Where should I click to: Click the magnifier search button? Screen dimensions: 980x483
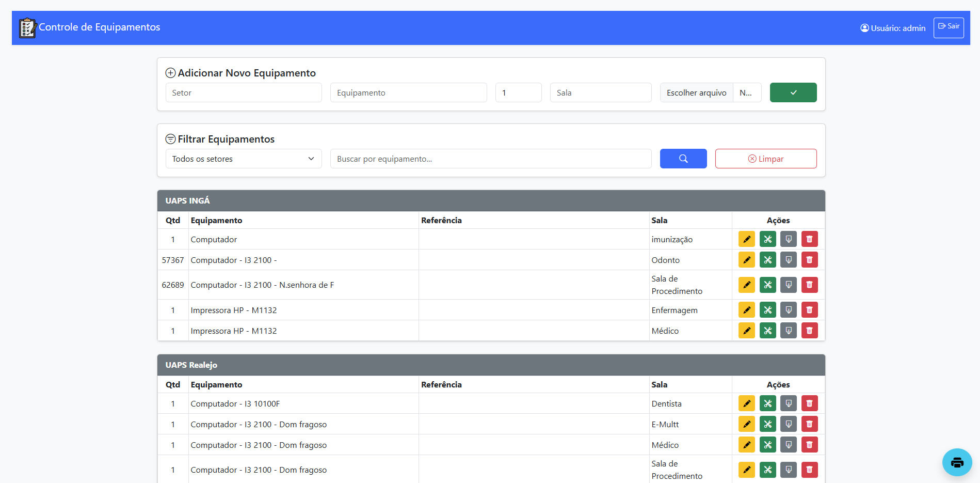683,159
